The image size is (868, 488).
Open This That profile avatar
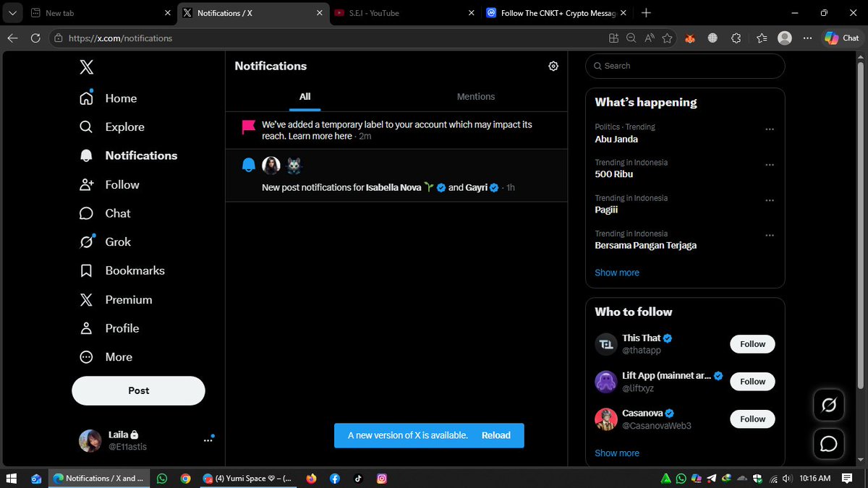click(x=606, y=344)
